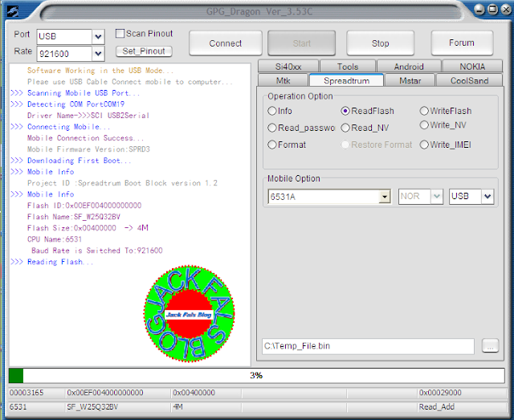Select the ReadFlash radio option
Viewport: 514px width, 420px height.
point(345,111)
